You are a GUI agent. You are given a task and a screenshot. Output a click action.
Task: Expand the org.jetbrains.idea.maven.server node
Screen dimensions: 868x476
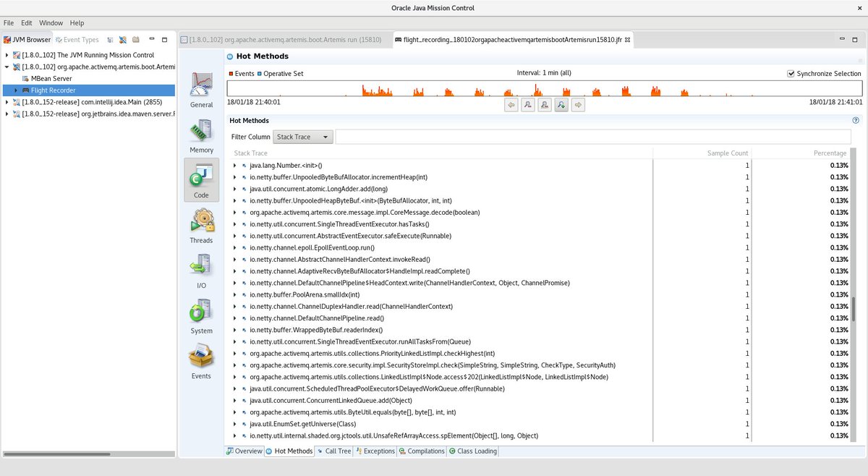point(7,114)
